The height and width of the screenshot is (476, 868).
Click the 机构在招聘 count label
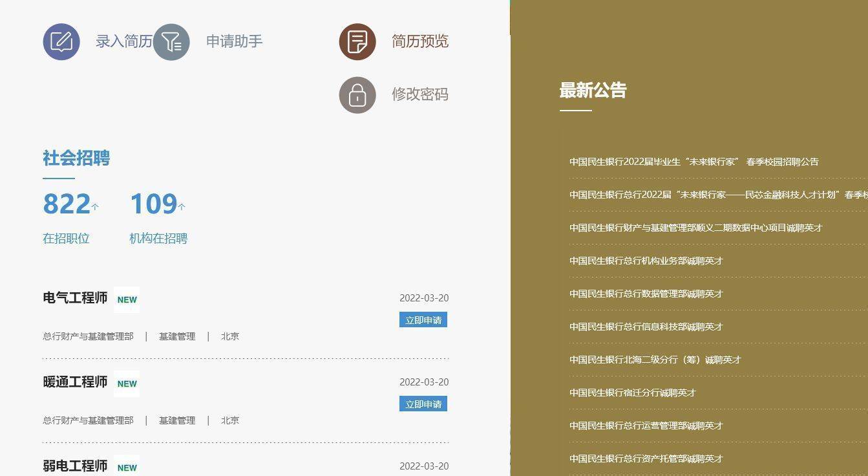pyautogui.click(x=158, y=239)
